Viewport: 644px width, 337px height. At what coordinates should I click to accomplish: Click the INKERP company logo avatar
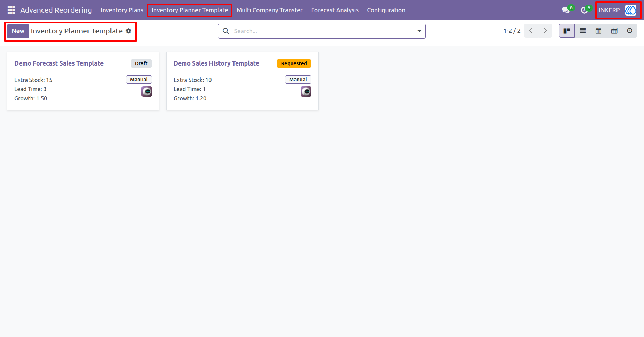631,10
